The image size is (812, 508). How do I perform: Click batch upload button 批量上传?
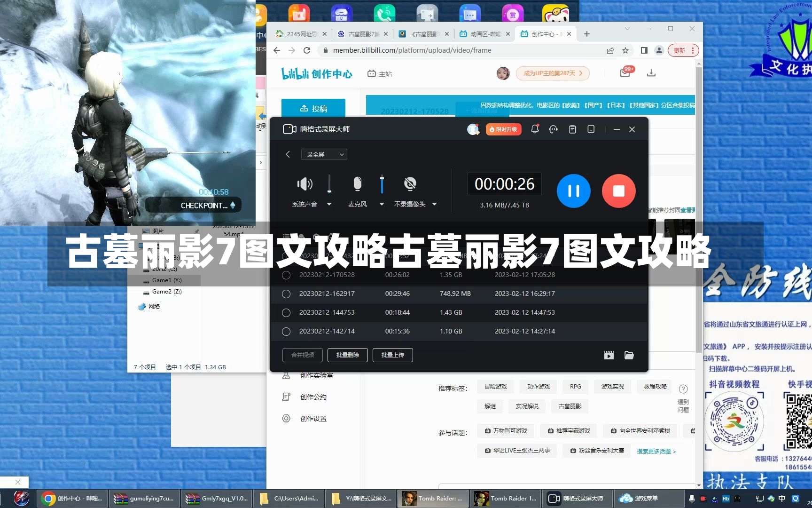coord(393,355)
